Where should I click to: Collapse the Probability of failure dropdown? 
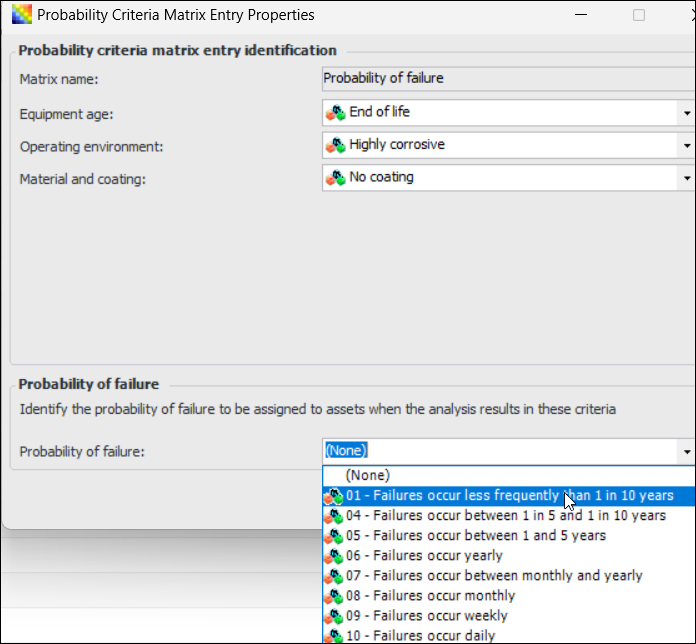coord(687,451)
